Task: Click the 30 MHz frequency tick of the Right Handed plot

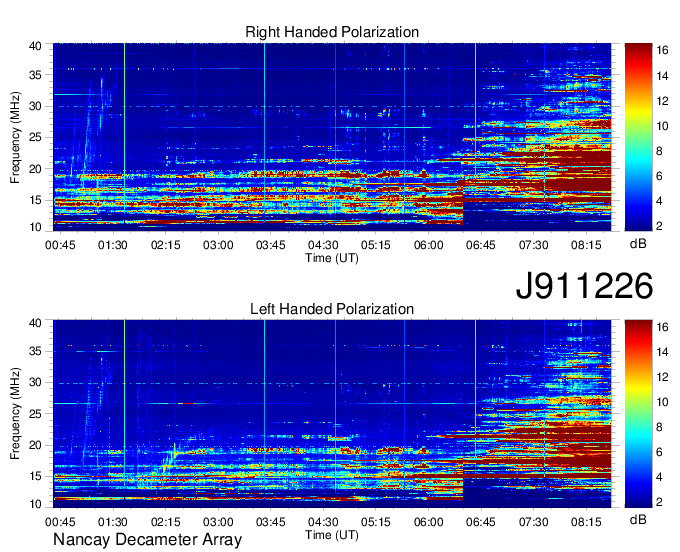Action: pyautogui.click(x=35, y=106)
